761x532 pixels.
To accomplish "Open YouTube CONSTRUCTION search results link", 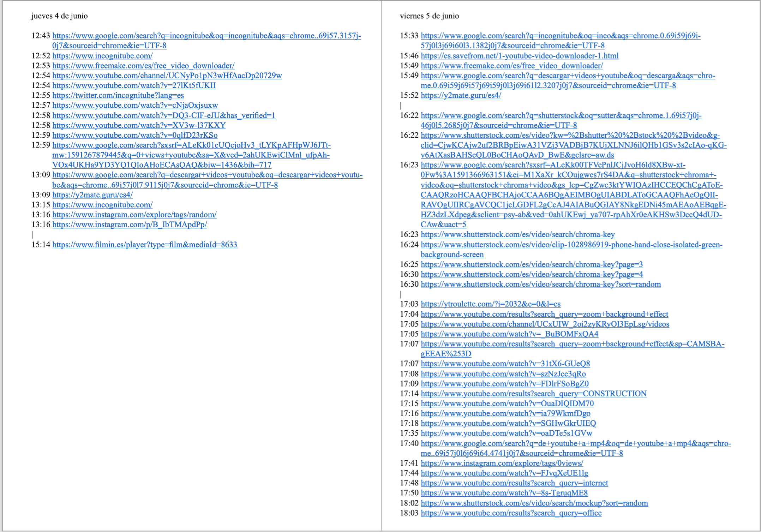I will (x=534, y=394).
